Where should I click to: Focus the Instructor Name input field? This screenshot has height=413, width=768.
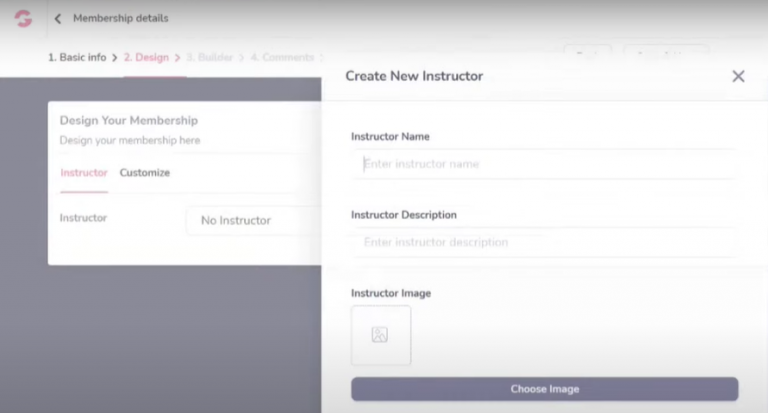[544, 164]
